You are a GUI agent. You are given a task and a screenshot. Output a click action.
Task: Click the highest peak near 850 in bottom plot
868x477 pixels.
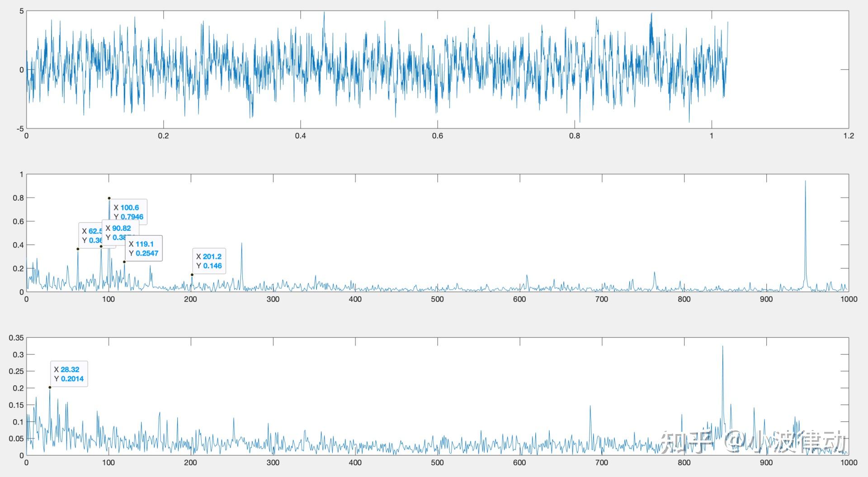point(722,347)
